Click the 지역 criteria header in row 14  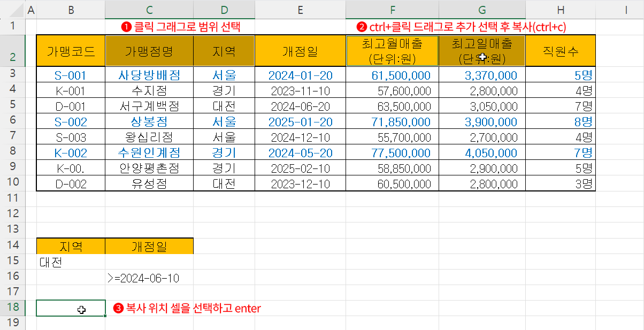click(71, 246)
